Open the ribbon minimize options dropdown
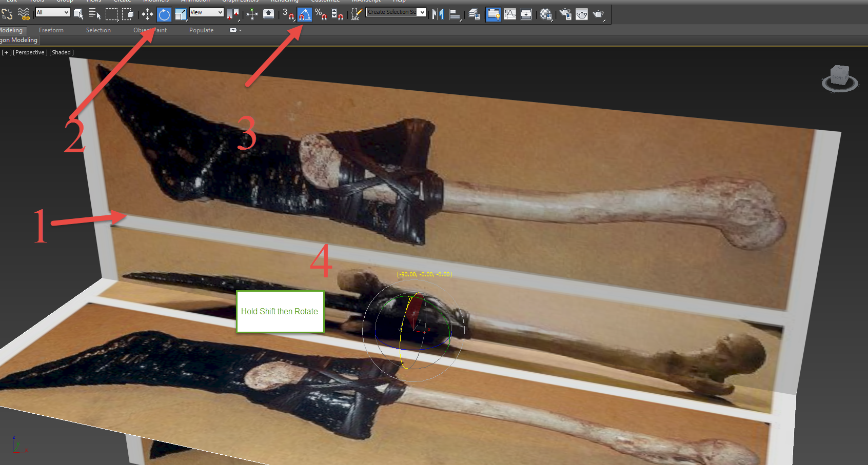The height and width of the screenshot is (465, 868). tap(235, 30)
